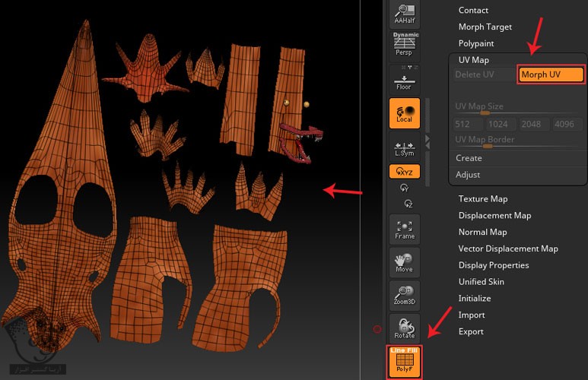Expand the Create subsection
588x380 pixels.
coord(469,158)
